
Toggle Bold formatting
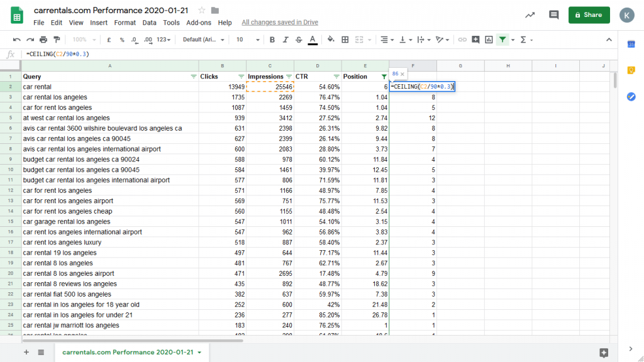(272, 40)
